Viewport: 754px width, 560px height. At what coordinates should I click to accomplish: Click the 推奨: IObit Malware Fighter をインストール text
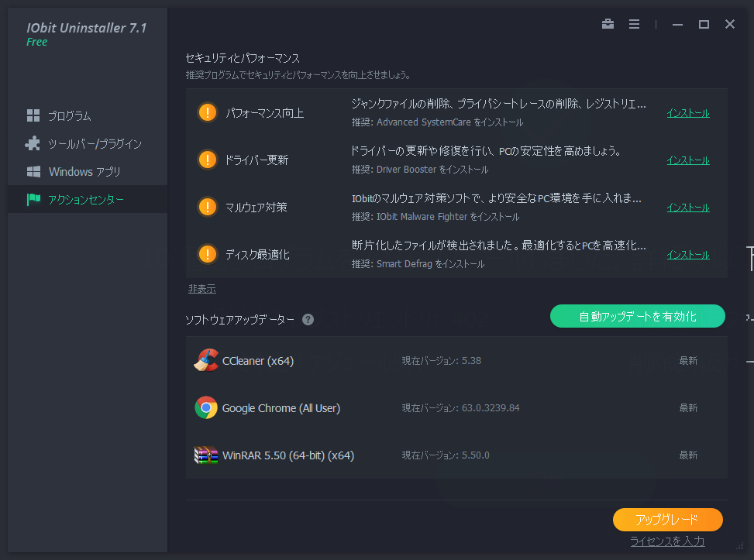coord(436,216)
